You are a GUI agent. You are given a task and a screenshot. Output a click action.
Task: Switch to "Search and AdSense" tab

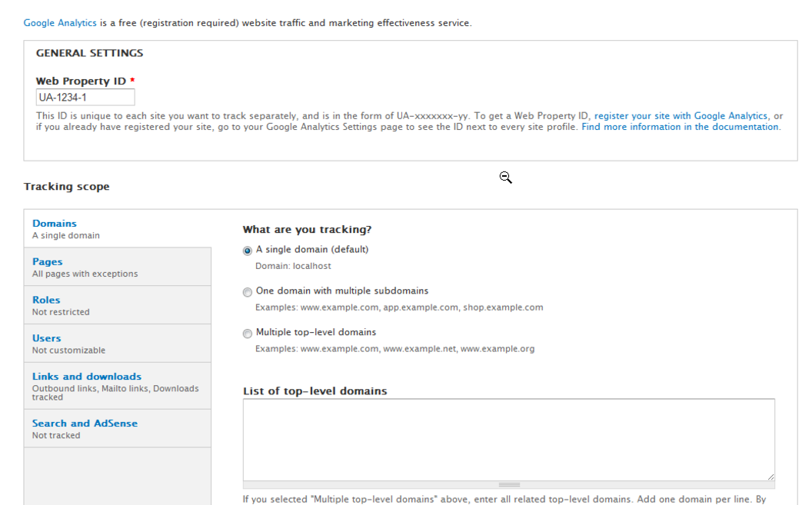tap(85, 423)
